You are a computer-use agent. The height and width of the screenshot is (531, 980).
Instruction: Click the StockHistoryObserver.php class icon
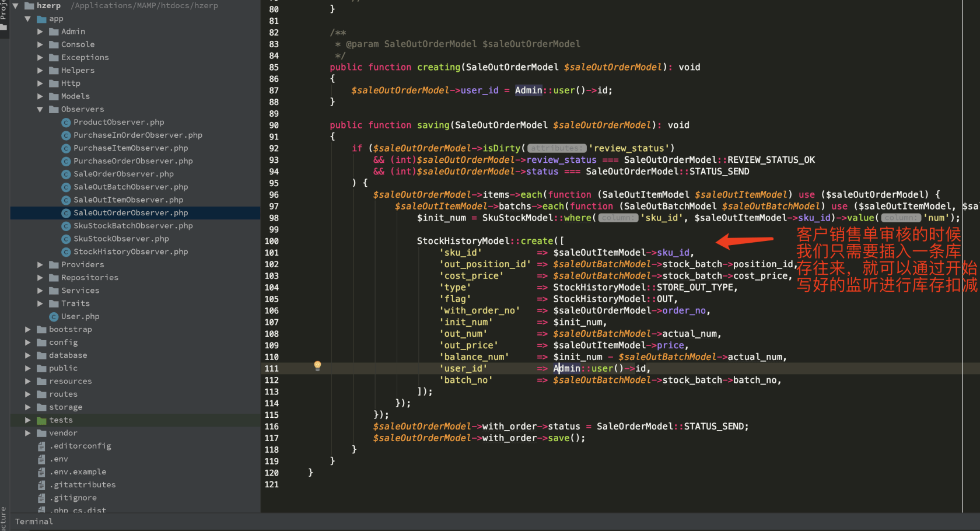click(x=66, y=252)
